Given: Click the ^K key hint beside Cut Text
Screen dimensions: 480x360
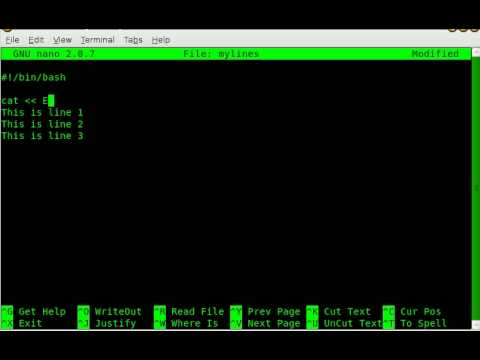Looking at the screenshot, I should 313,312.
